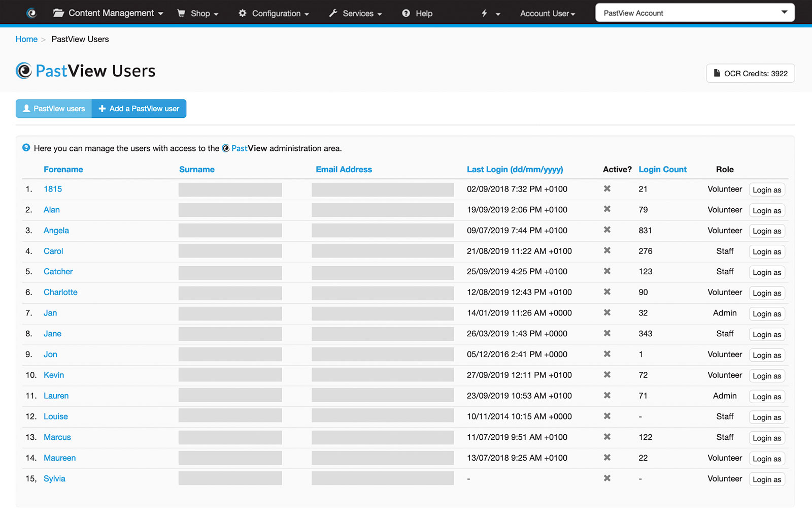Click the Active status X for Jane
Image resolution: width=812 pixels, height=513 pixels.
(x=607, y=333)
